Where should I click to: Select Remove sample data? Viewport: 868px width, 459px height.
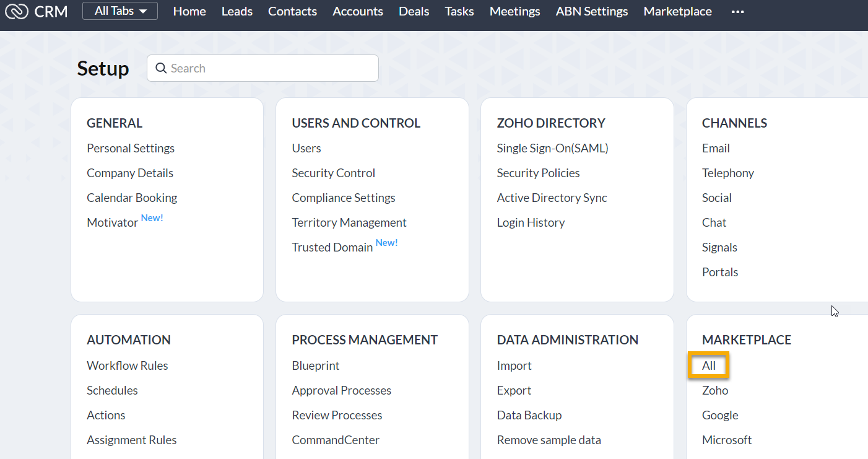click(x=549, y=440)
